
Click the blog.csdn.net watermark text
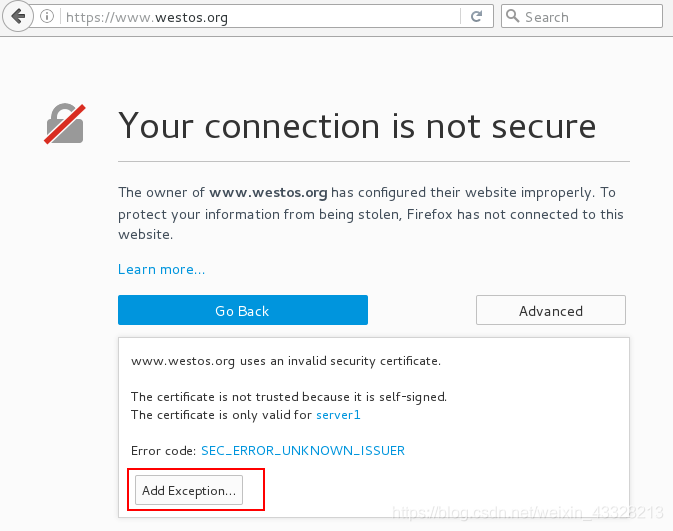527,513
